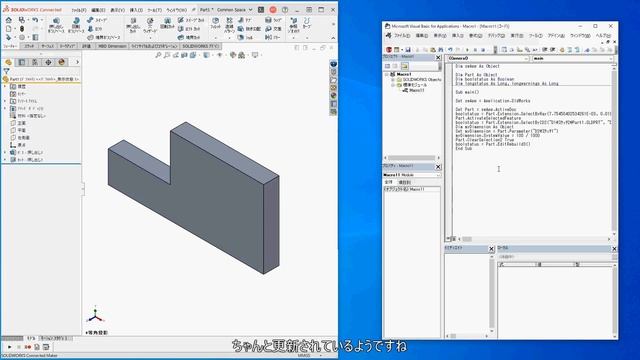Click View Code icon in VBA Project pane
Screen dimensions: 640x360
click(x=387, y=66)
